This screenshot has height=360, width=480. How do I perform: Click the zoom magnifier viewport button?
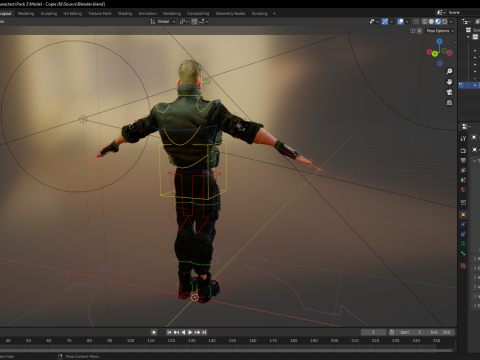pyautogui.click(x=449, y=71)
